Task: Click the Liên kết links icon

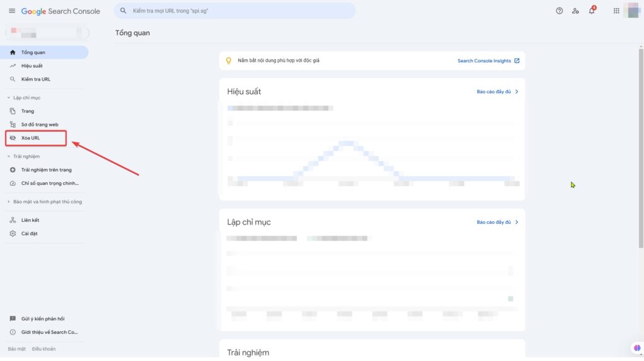Action: (13, 220)
